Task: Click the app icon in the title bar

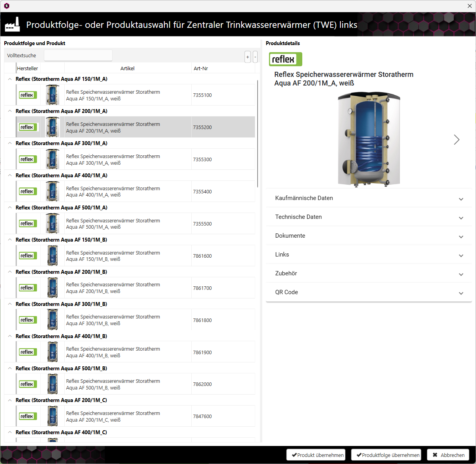Action: (7, 6)
